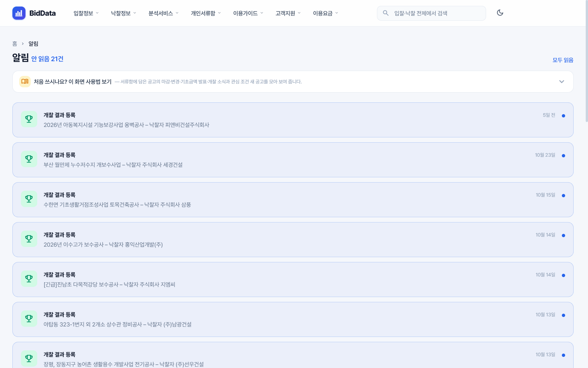Toggle dark mode moon icon
Image resolution: width=588 pixels, height=368 pixels.
tap(500, 13)
